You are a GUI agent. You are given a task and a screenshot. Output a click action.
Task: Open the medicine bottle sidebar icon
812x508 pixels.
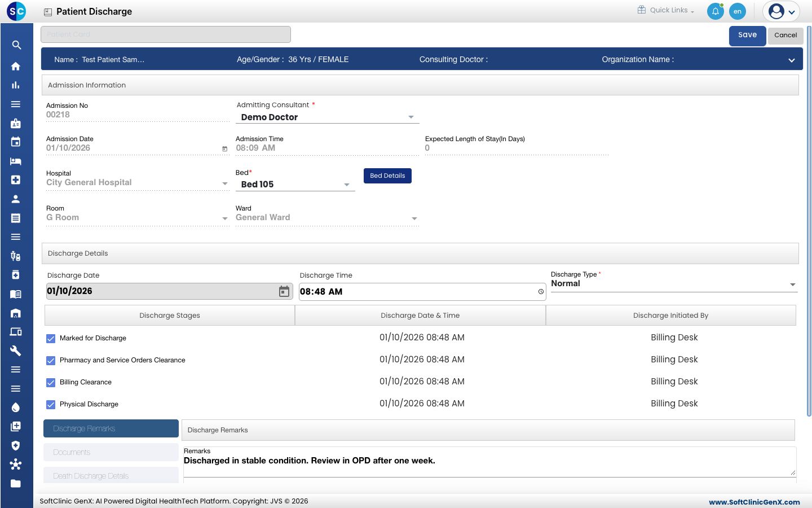coord(16,275)
